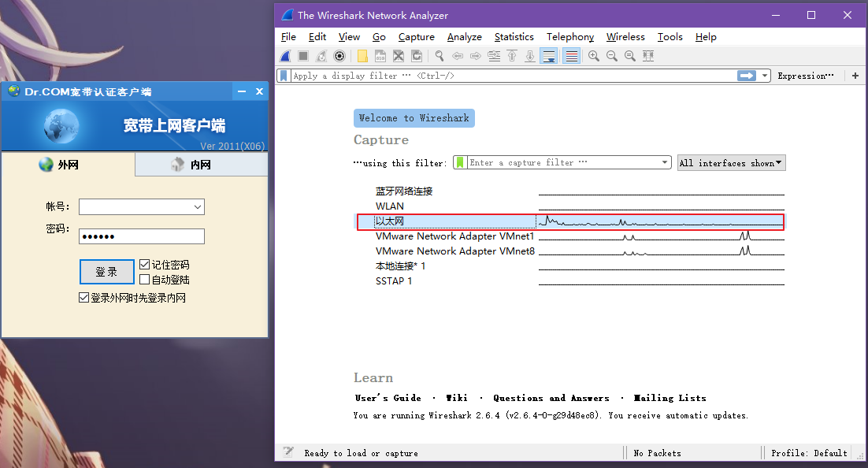868x468 pixels.
Task: Click the save capture file icon
Action: [x=380, y=56]
